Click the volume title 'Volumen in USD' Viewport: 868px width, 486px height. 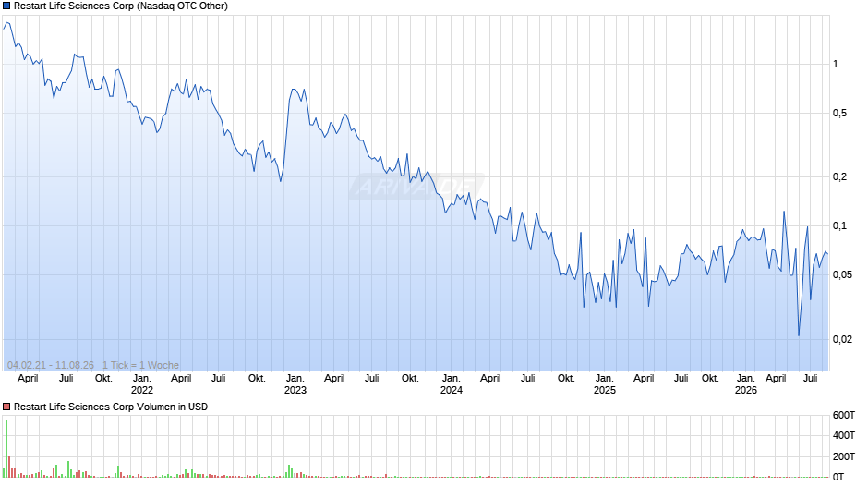(172, 407)
